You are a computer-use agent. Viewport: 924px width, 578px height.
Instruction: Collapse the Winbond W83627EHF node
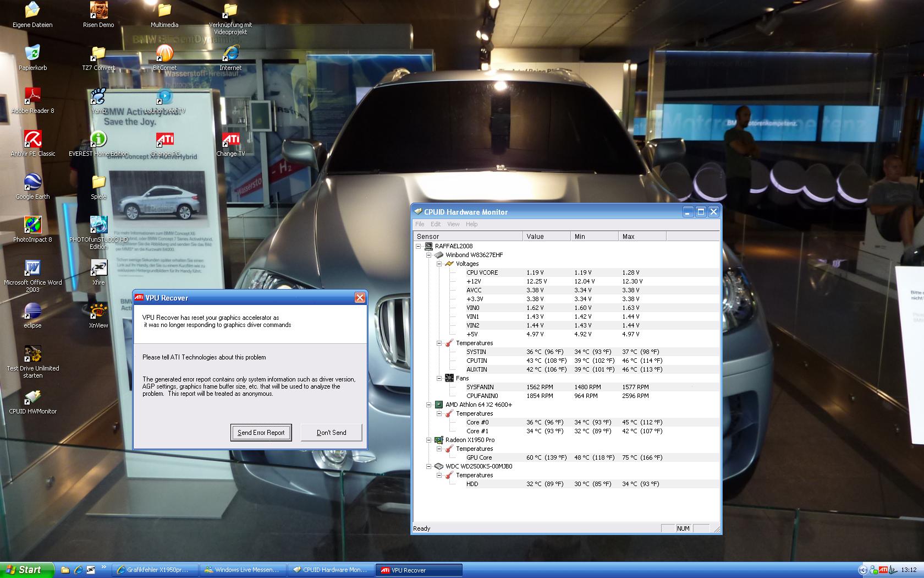point(429,255)
